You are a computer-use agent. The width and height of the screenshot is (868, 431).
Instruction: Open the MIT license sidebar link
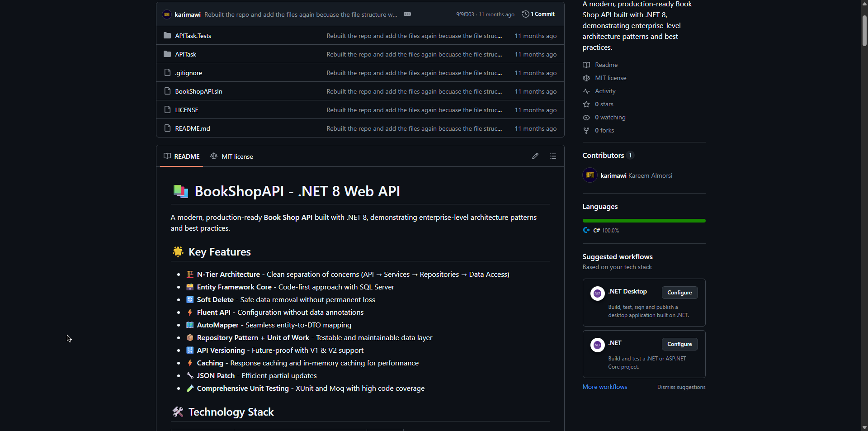(x=611, y=78)
